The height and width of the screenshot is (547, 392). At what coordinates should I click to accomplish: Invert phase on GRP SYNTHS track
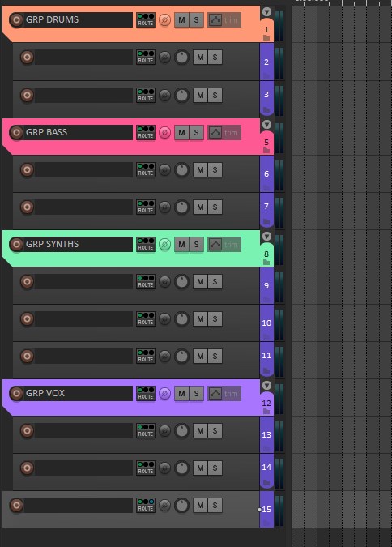pyautogui.click(x=164, y=245)
